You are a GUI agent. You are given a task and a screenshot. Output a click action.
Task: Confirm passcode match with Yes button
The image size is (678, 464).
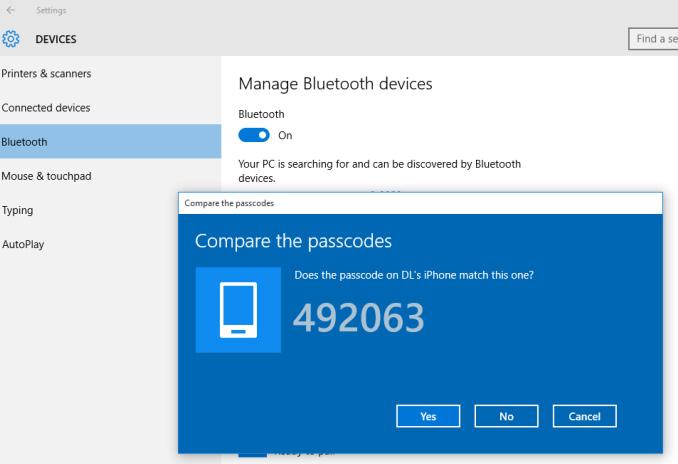coord(428,416)
